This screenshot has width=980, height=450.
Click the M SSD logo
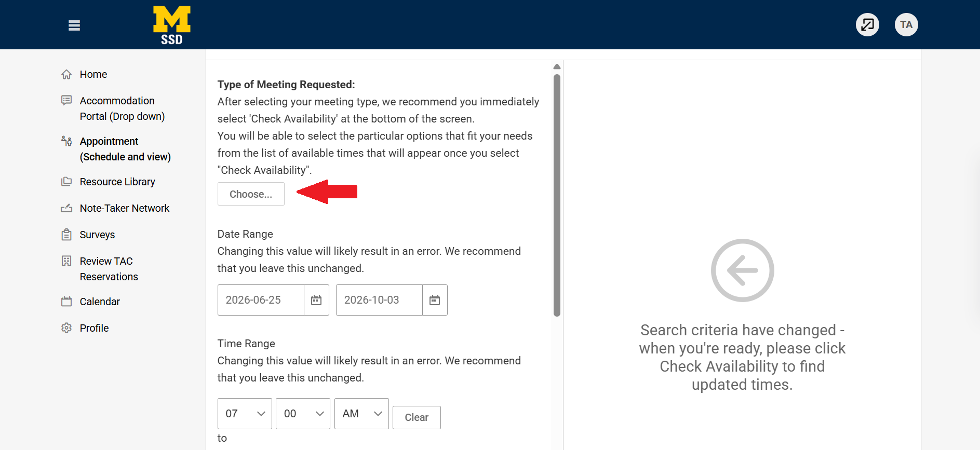coord(172,25)
